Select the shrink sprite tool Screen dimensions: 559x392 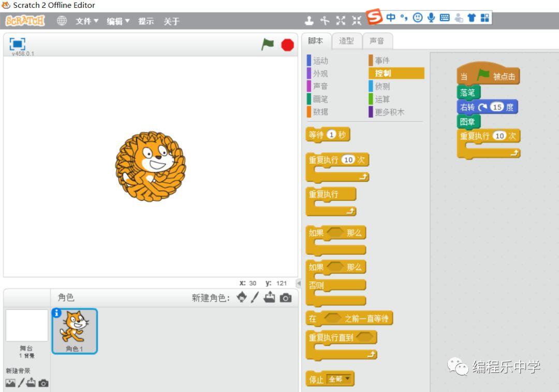pos(357,21)
